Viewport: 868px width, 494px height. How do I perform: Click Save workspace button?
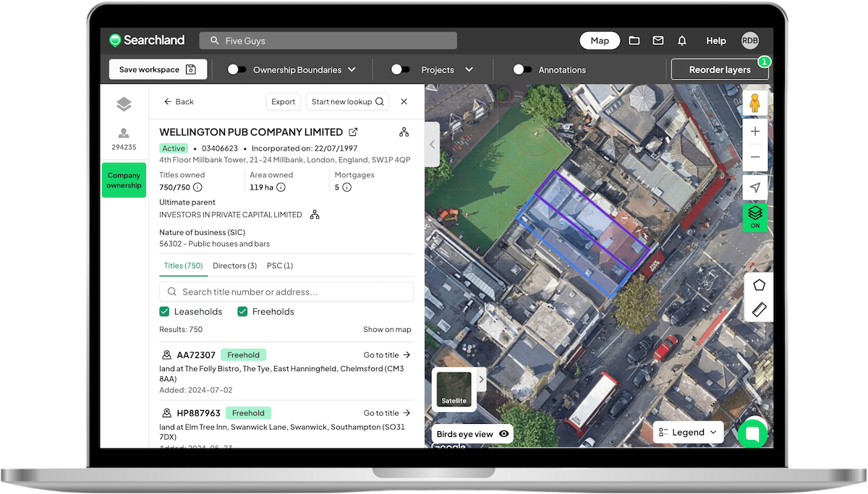point(158,69)
